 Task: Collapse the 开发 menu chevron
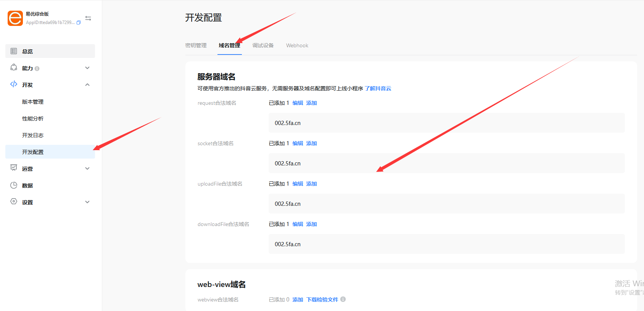[x=87, y=85]
